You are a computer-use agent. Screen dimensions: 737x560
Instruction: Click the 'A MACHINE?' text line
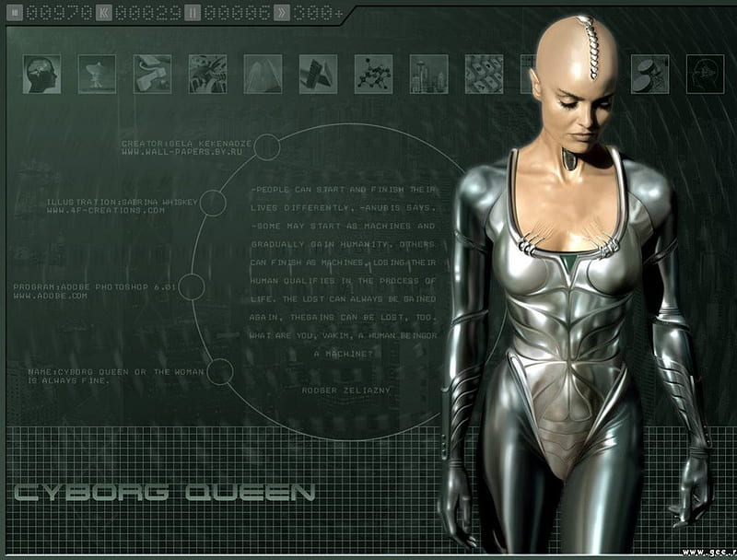coord(344,355)
